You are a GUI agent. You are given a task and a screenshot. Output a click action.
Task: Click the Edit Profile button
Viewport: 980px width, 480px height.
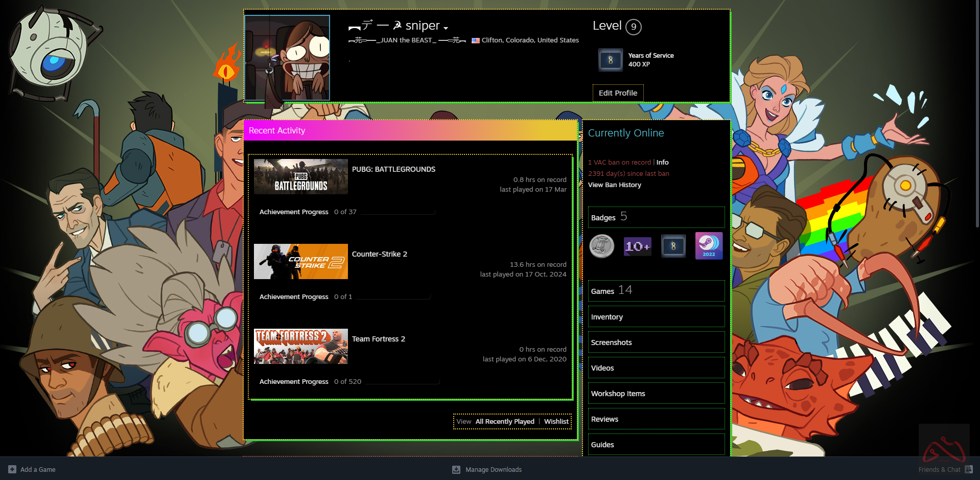[x=618, y=93]
